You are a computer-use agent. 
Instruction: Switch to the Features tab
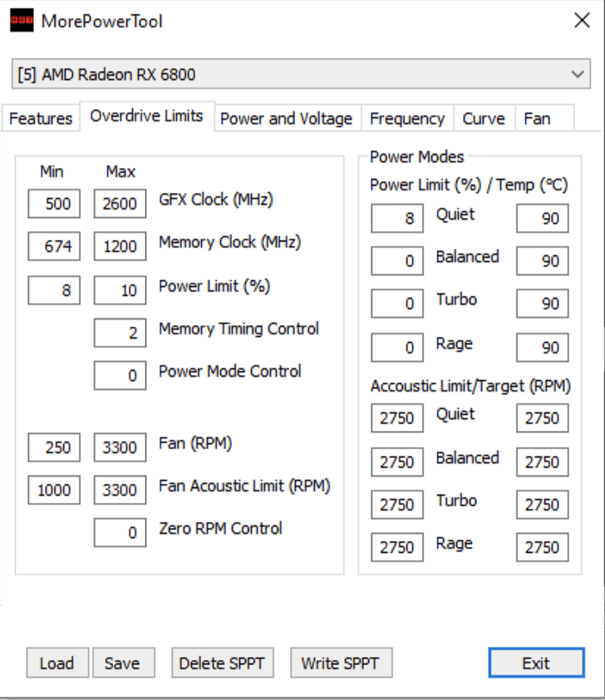[x=41, y=119]
